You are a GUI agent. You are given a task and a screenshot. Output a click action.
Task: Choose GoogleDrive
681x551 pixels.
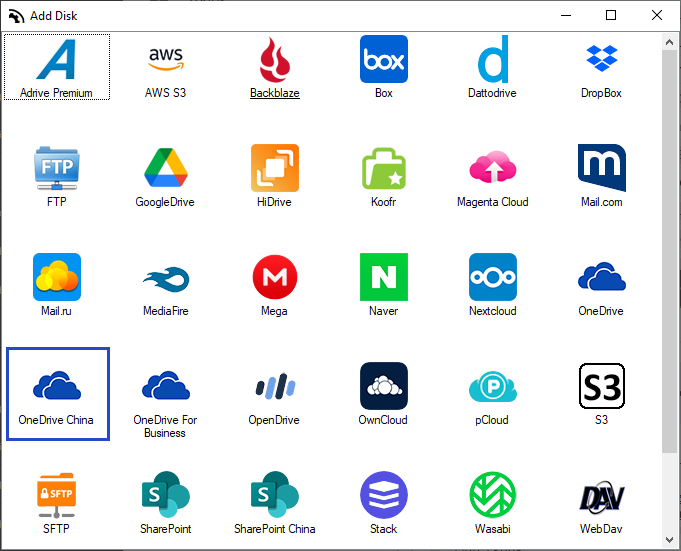pos(165,168)
